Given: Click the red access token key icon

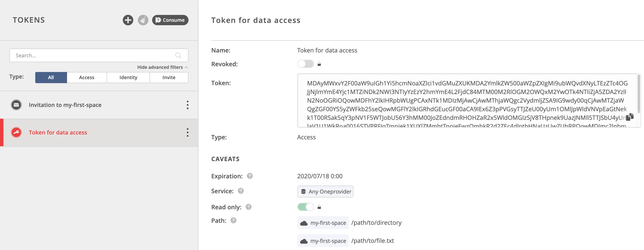Looking at the screenshot, I should tap(16, 132).
